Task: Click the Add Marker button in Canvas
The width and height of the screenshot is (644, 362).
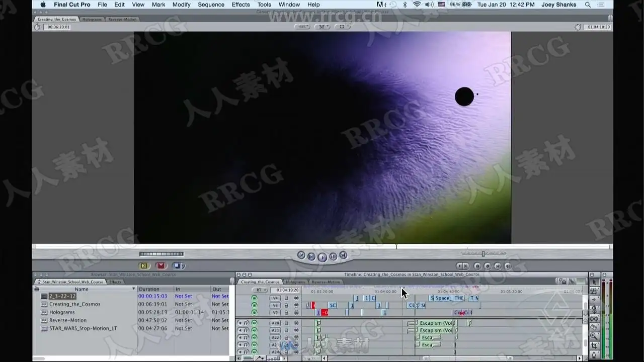Action: point(477,266)
